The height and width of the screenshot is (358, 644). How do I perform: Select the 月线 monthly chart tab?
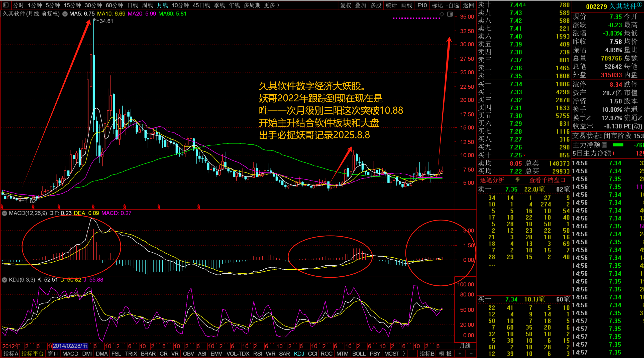pyautogui.click(x=162, y=5)
